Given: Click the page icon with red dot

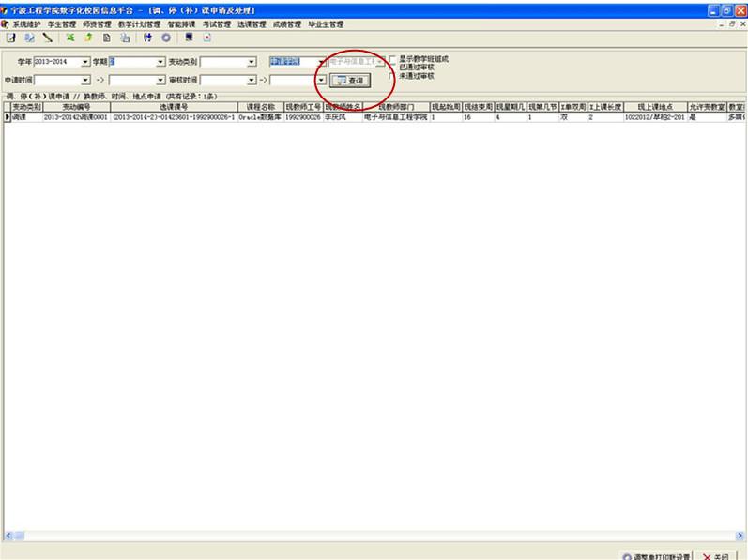Looking at the screenshot, I should (206, 38).
